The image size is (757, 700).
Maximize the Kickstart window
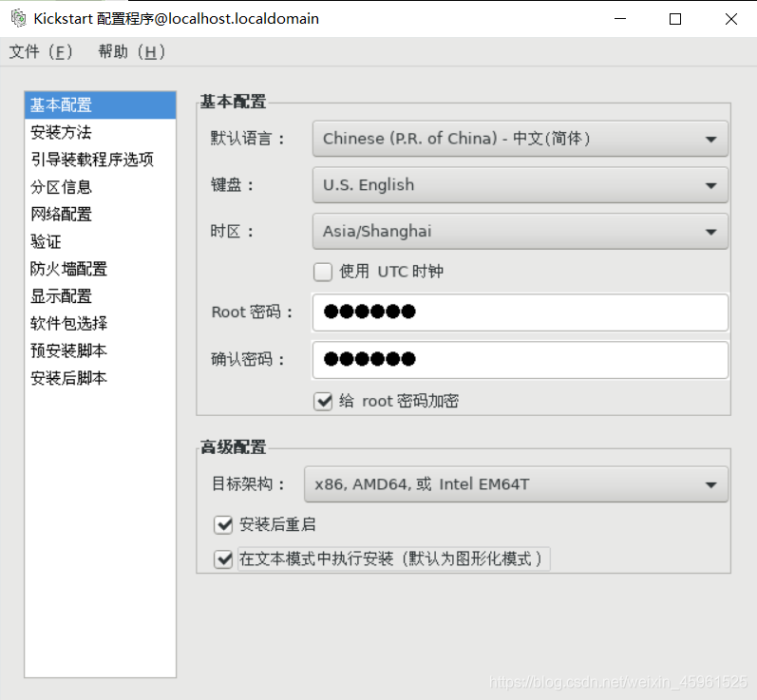coord(675,19)
